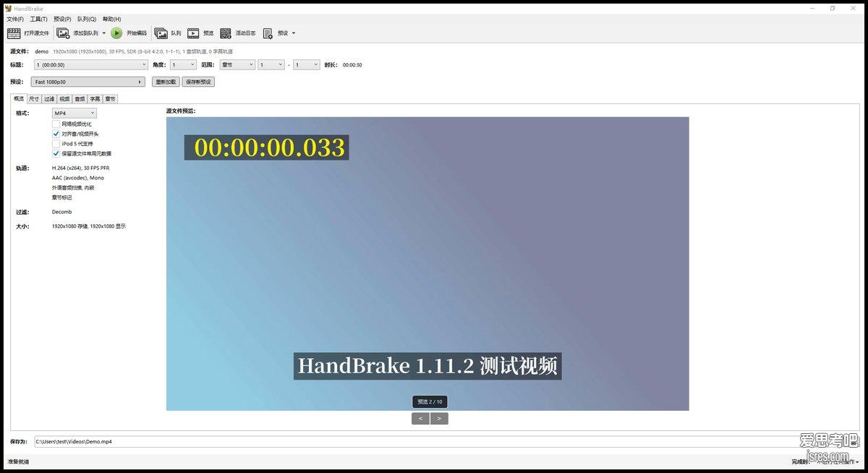The height and width of the screenshot is (473, 868).
Task: Go to previous preview image with < button
Action: [x=420, y=419]
